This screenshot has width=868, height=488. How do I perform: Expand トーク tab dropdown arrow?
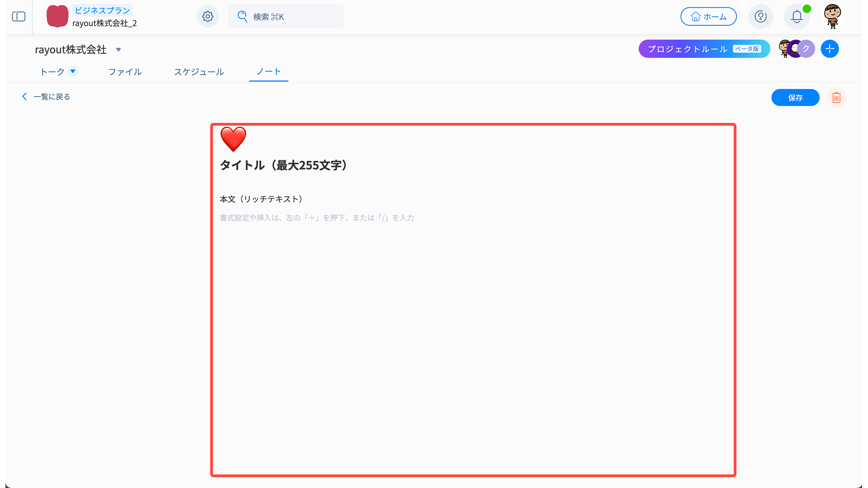73,71
